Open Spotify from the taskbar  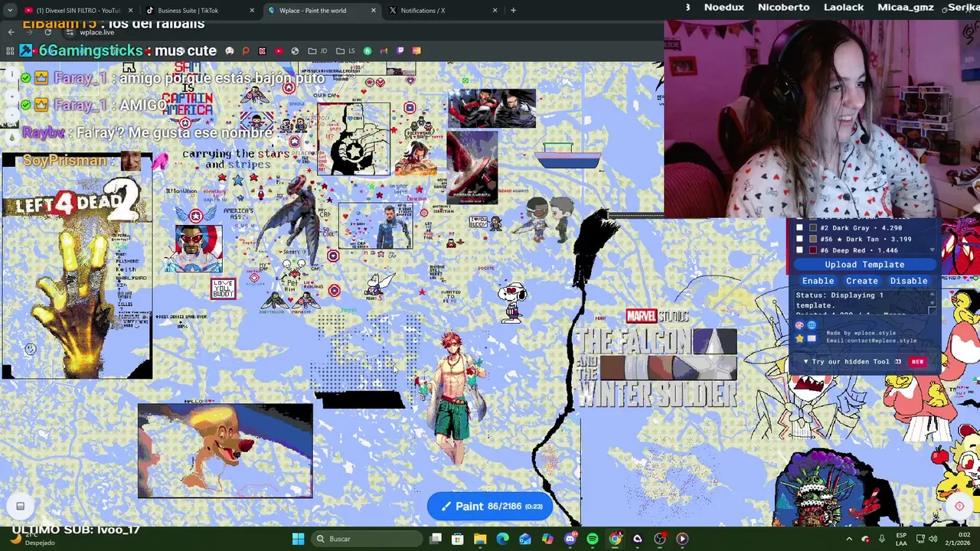[x=593, y=539]
